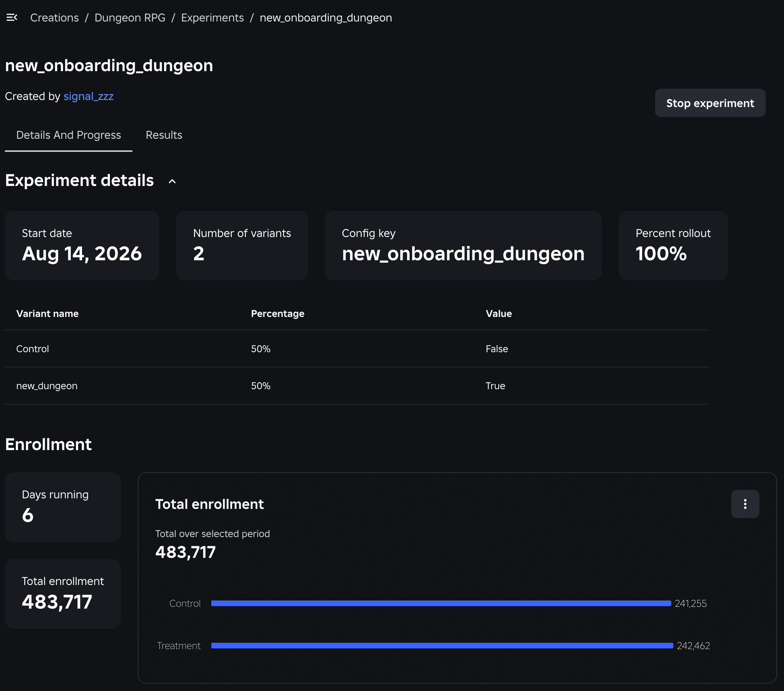Screen dimensions: 784x691
Task: Select the new_dungeon variant row name
Action: (47, 386)
